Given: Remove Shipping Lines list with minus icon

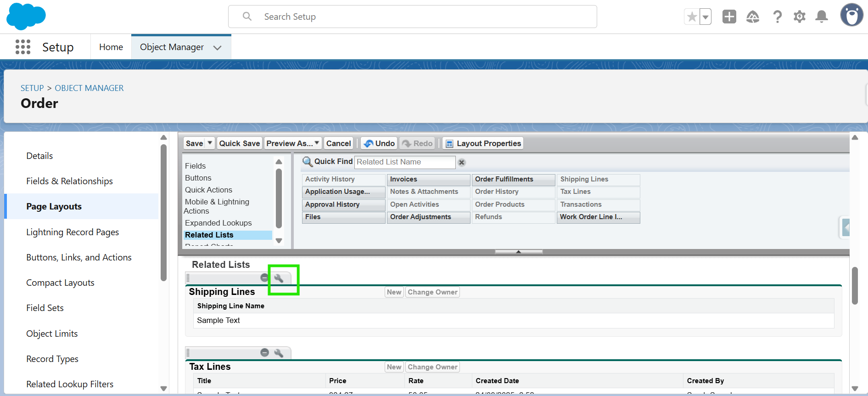Looking at the screenshot, I should (x=264, y=277).
